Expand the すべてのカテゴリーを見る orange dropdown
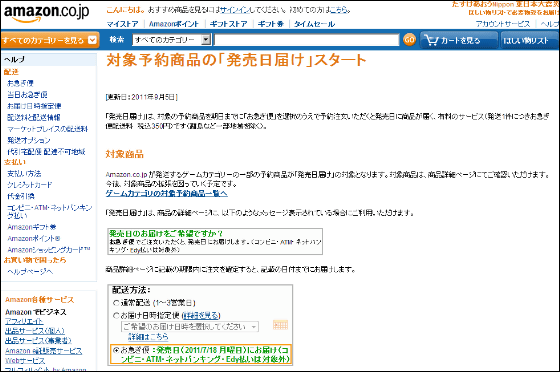The image size is (560, 372). [50, 40]
